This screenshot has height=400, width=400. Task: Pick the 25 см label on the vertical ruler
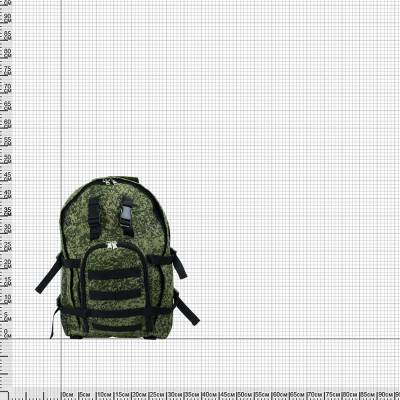tap(7, 246)
